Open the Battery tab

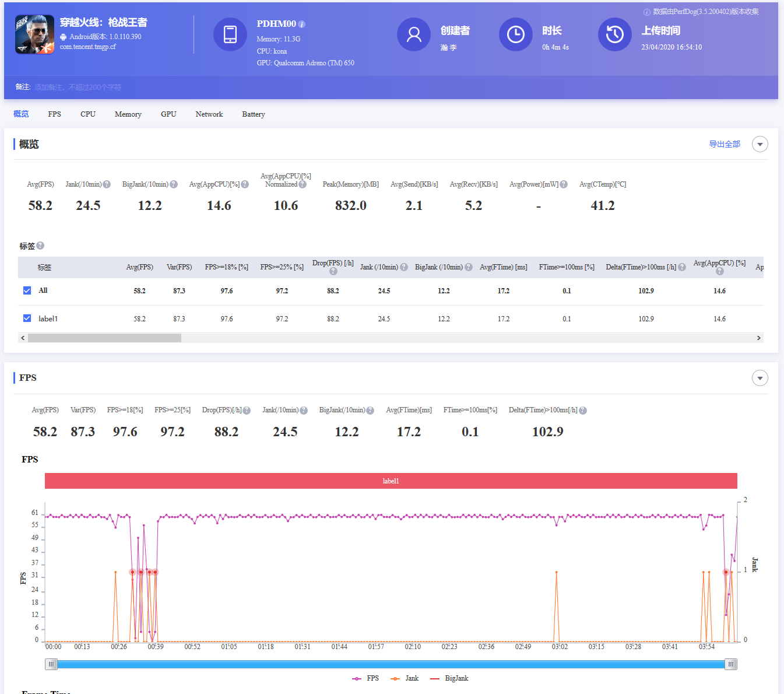pyautogui.click(x=253, y=114)
